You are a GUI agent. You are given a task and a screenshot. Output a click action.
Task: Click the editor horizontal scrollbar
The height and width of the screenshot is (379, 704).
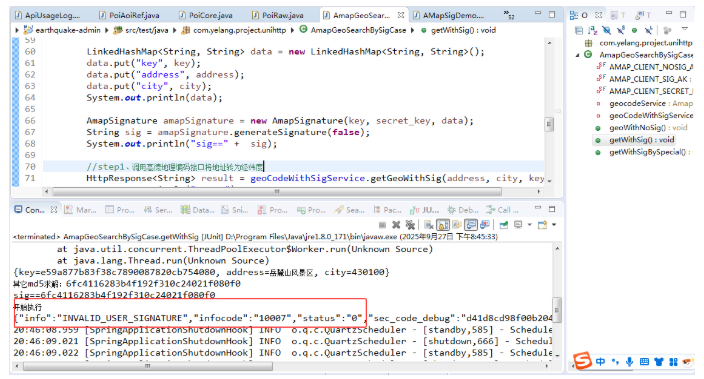click(x=277, y=191)
